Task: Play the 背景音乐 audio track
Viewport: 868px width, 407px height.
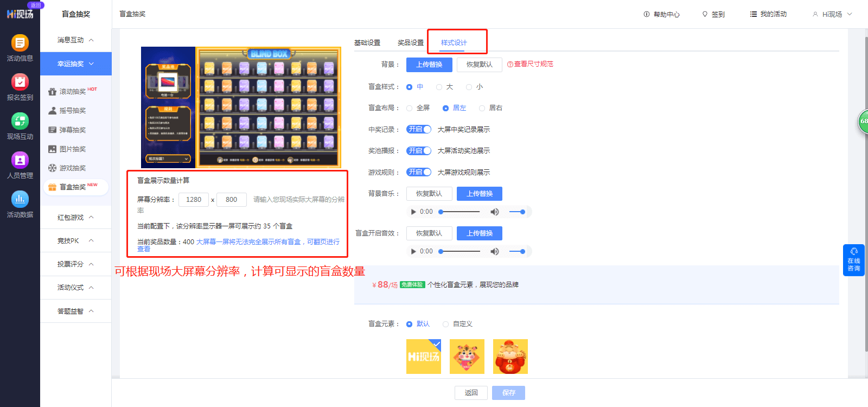Action: [413, 212]
